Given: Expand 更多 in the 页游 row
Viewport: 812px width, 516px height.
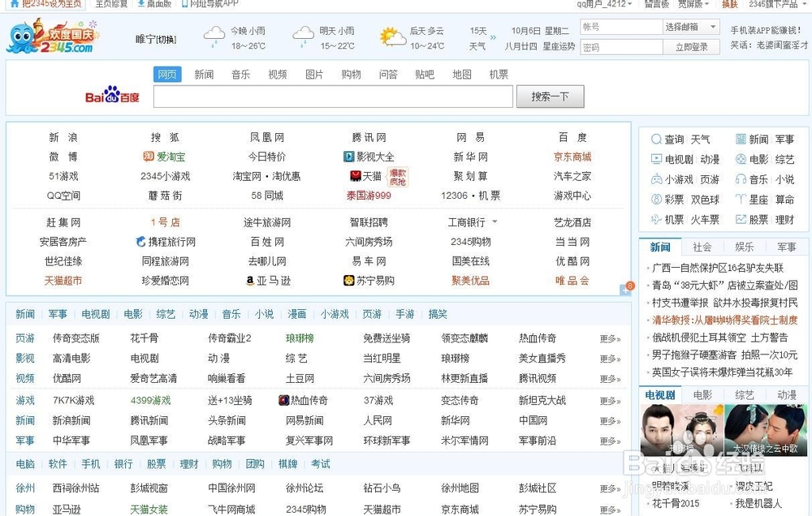Looking at the screenshot, I should coord(610,339).
